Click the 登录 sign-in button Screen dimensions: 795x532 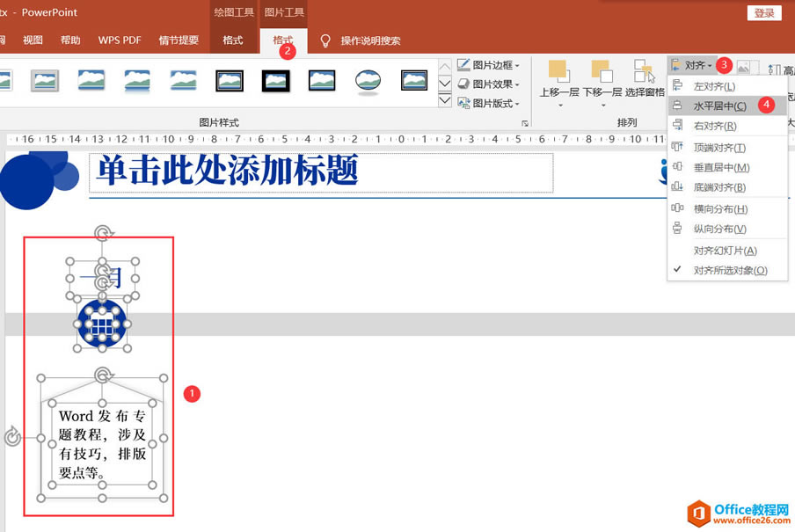[764, 12]
